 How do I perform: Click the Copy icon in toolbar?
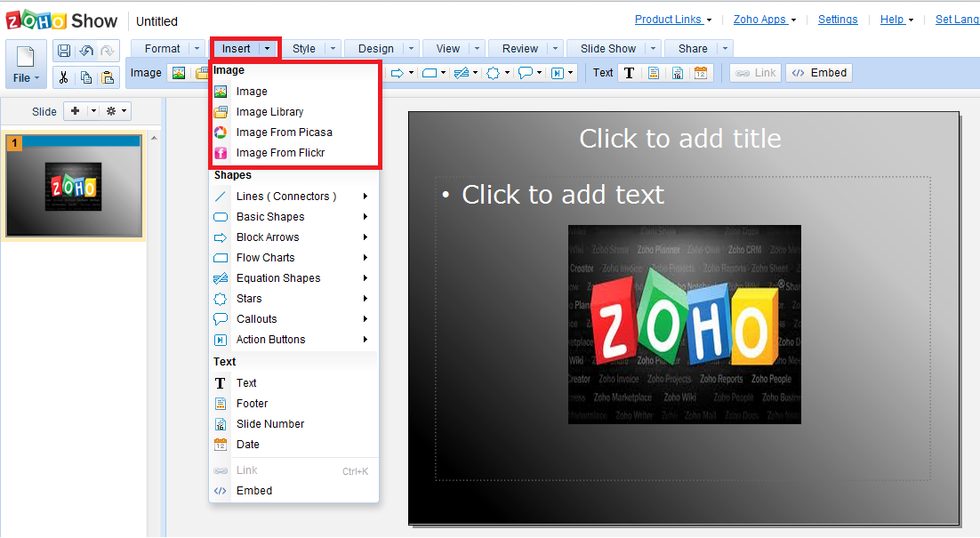tap(85, 76)
